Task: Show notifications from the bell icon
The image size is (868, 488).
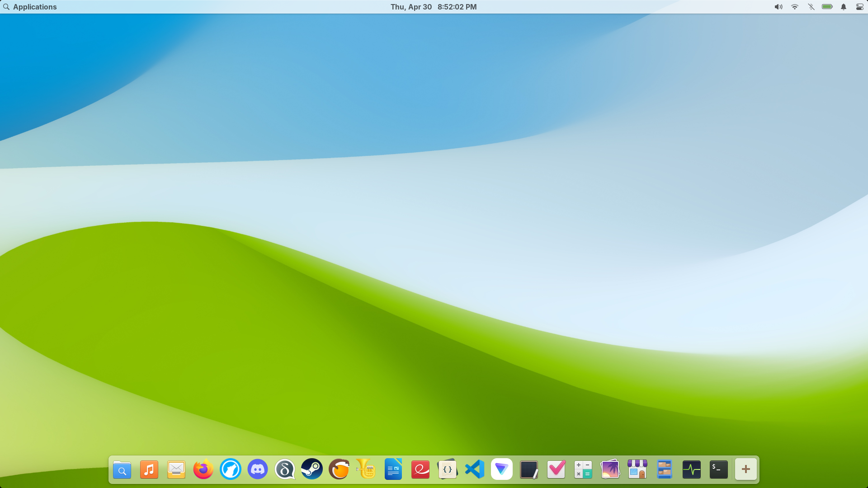Action: 844,7
